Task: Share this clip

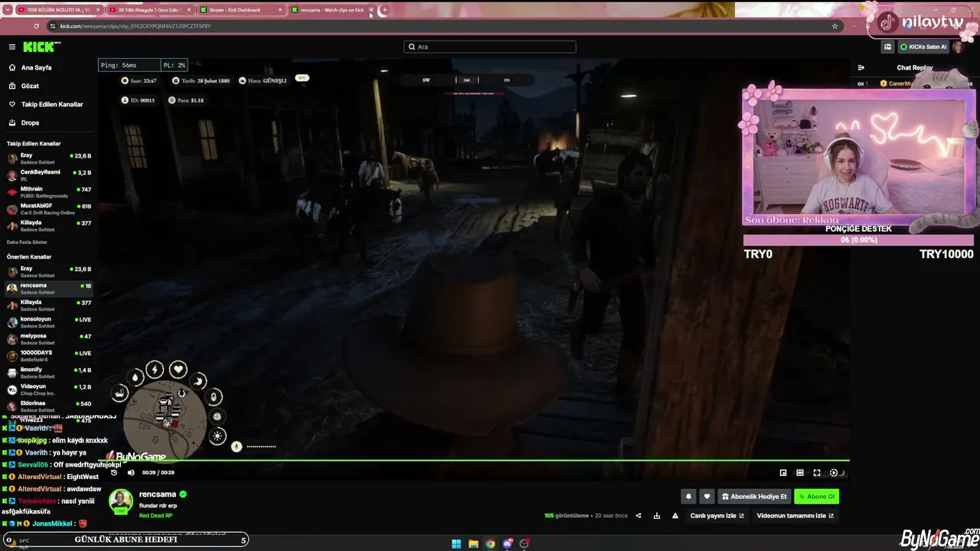Action: [639, 516]
